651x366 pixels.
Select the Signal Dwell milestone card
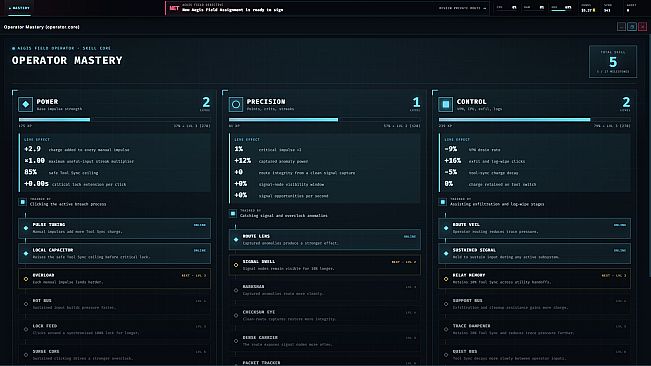tap(325, 265)
